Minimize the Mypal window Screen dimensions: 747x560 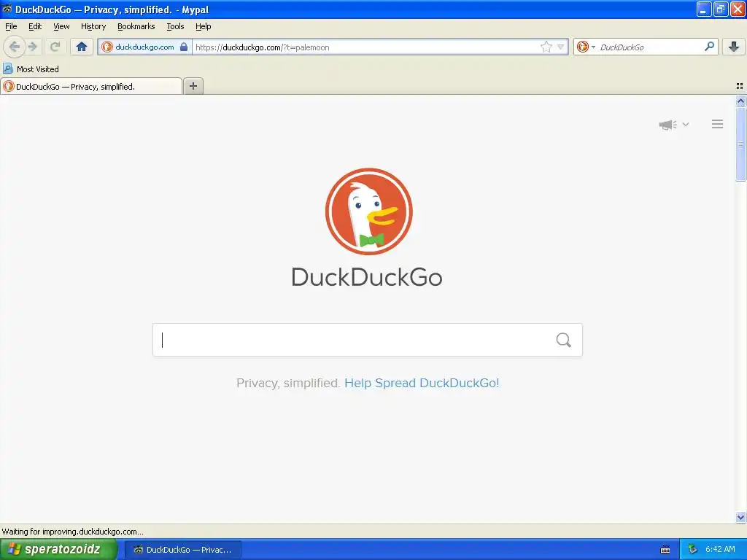coord(703,9)
